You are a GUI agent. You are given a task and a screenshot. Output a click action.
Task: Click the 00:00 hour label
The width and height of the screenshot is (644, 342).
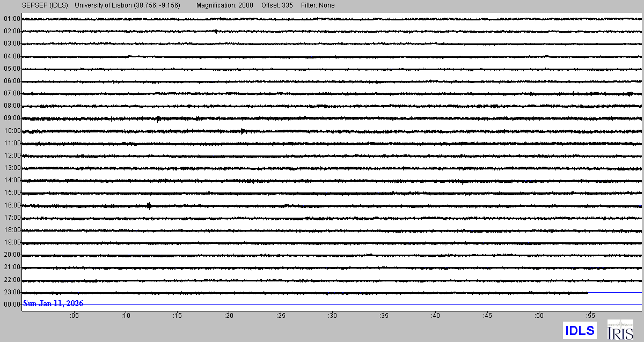coord(11,304)
